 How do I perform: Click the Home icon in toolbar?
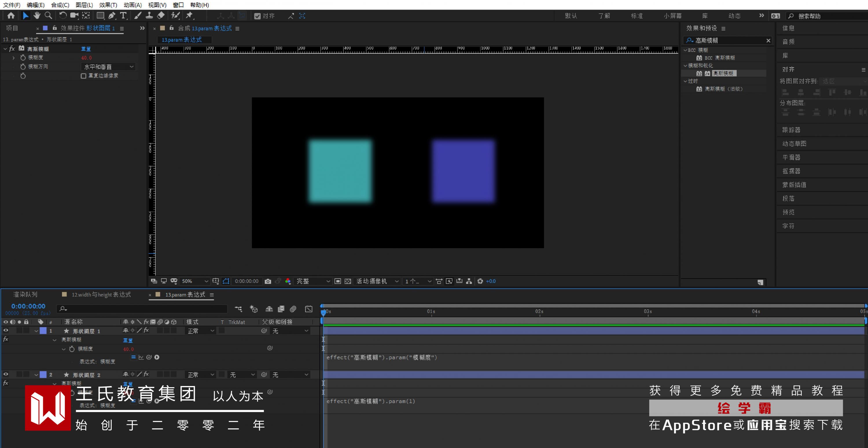(x=11, y=16)
